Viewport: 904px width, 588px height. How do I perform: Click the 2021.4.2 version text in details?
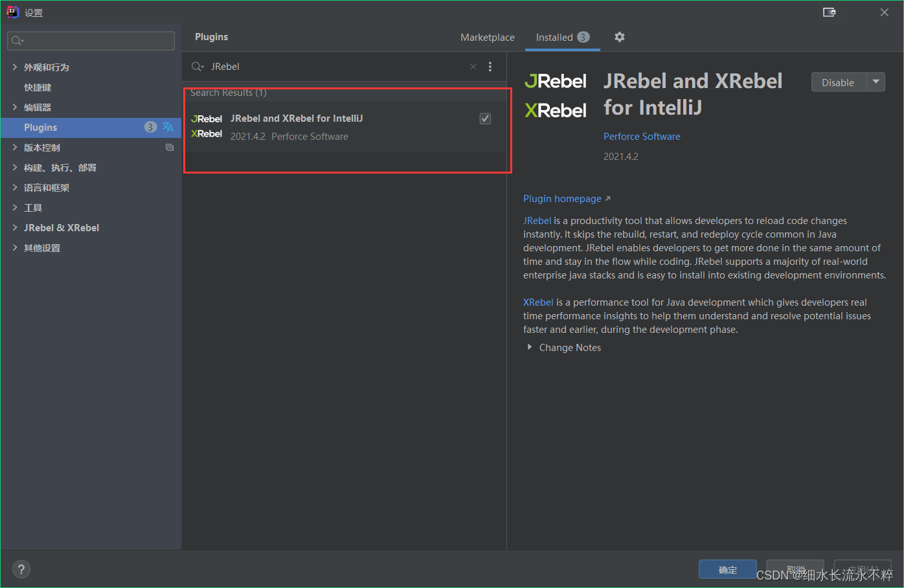[x=621, y=157]
